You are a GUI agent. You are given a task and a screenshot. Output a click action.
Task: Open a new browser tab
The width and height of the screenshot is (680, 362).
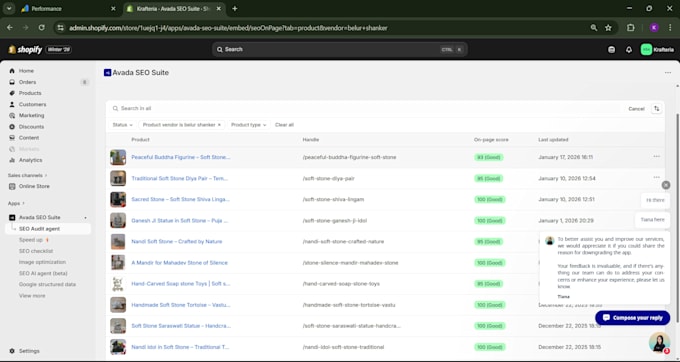click(x=235, y=9)
